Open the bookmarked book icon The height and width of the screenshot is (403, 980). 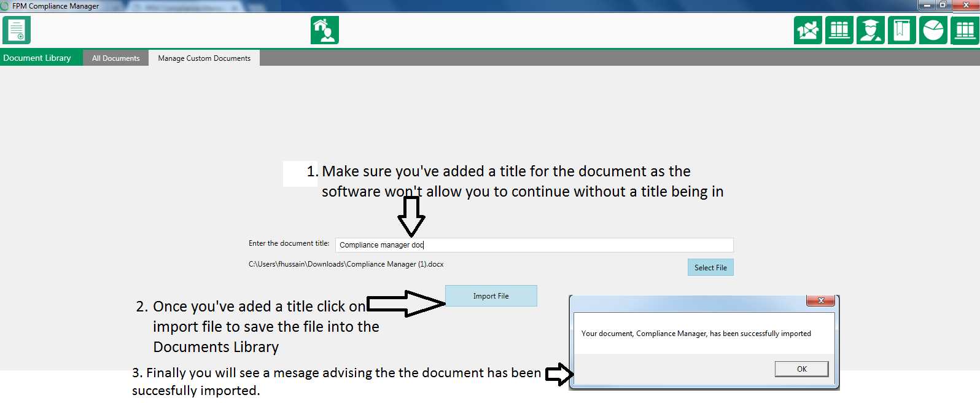click(901, 30)
